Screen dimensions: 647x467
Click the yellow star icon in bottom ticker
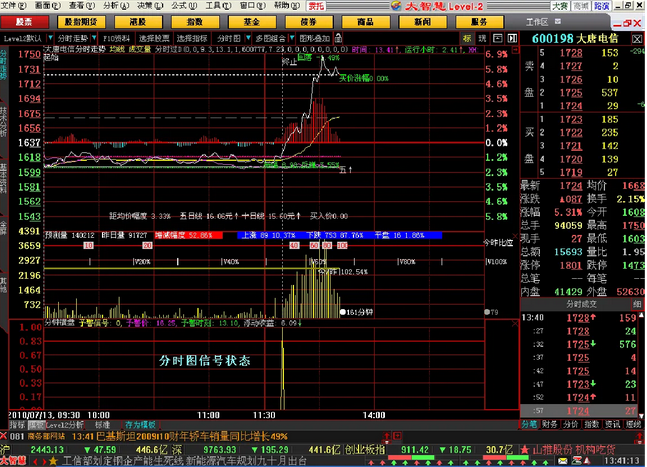pyautogui.click(x=53, y=461)
